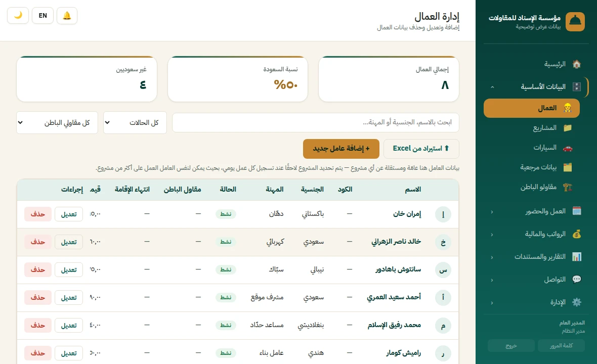Open الرئيسية home icon in sidebar
The width and height of the screenshot is (597, 364).
point(576,64)
